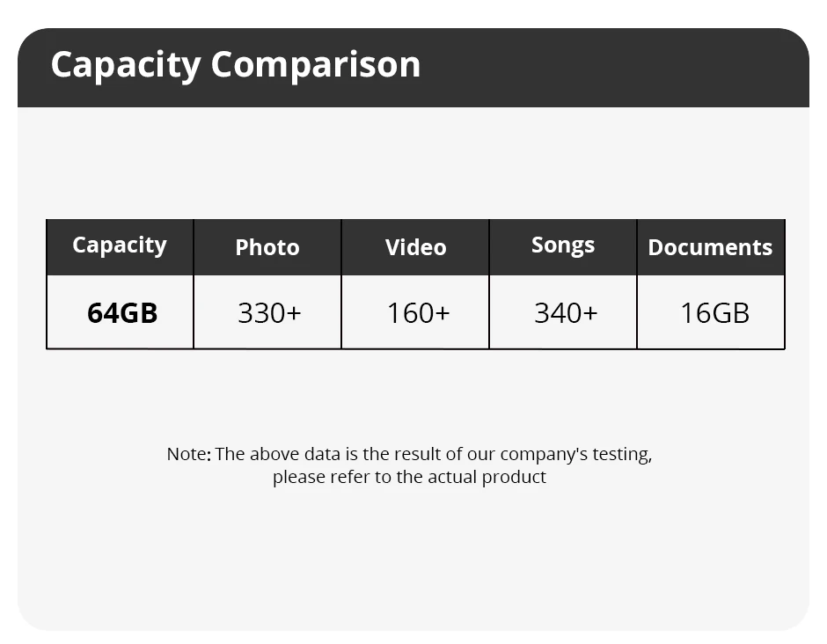Click the word "Comparison" in the title banner
This screenshot has height=644, width=827.
[315, 65]
